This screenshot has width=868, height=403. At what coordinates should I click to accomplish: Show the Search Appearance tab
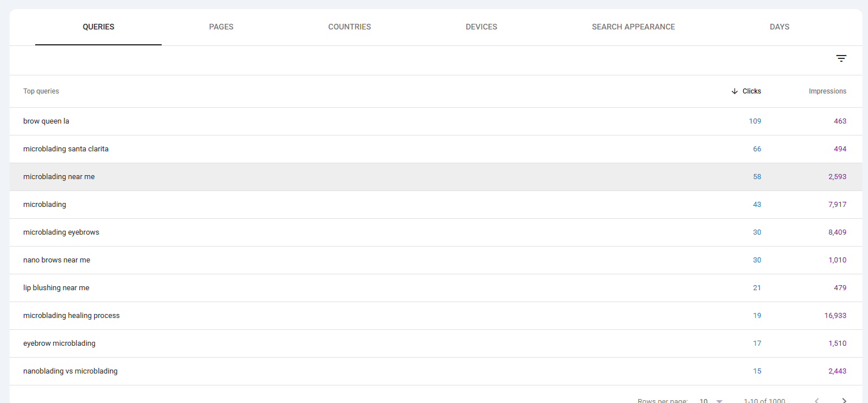click(633, 27)
